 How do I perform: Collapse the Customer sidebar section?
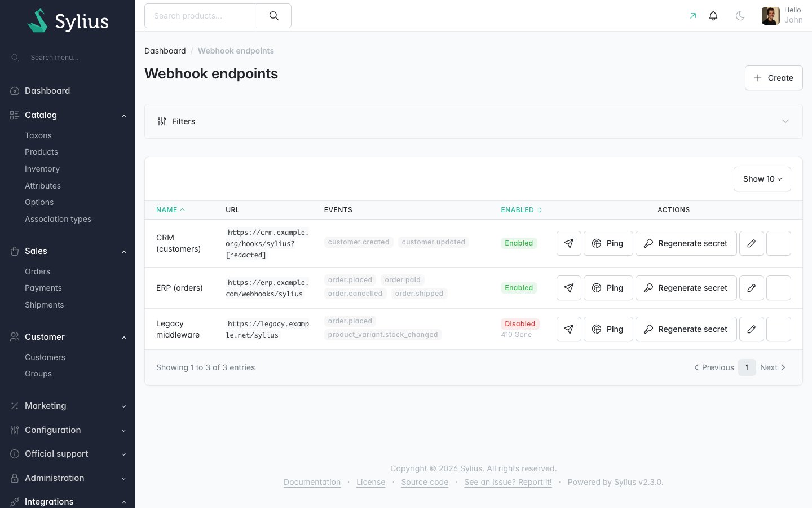[x=68, y=337]
